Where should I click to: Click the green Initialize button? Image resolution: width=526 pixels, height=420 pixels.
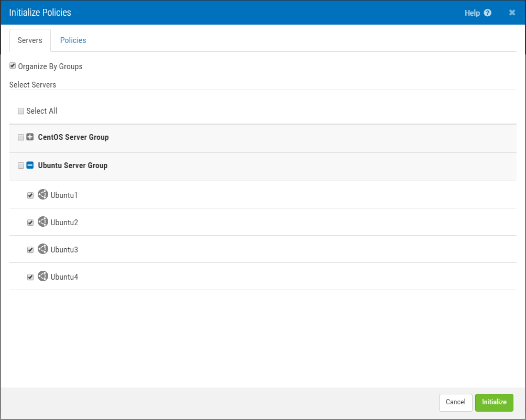[494, 402]
